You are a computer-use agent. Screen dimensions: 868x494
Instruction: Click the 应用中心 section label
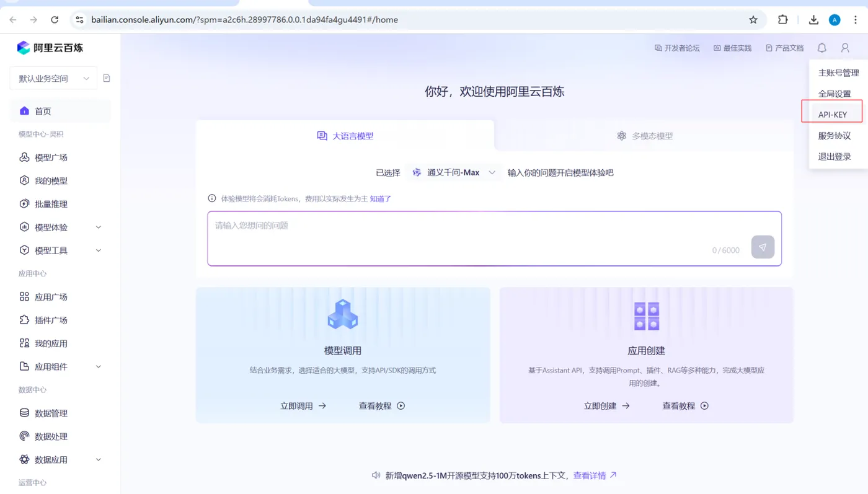coord(33,273)
